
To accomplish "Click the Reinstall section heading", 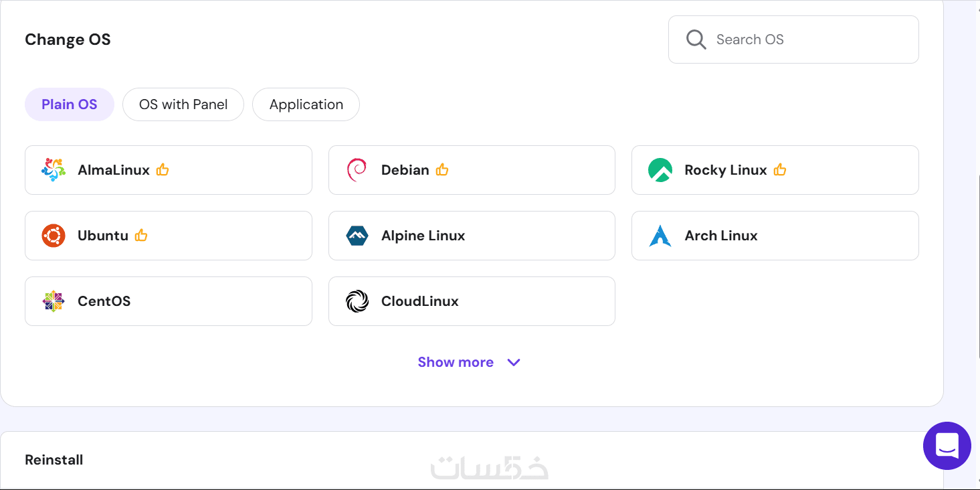I will pyautogui.click(x=54, y=460).
